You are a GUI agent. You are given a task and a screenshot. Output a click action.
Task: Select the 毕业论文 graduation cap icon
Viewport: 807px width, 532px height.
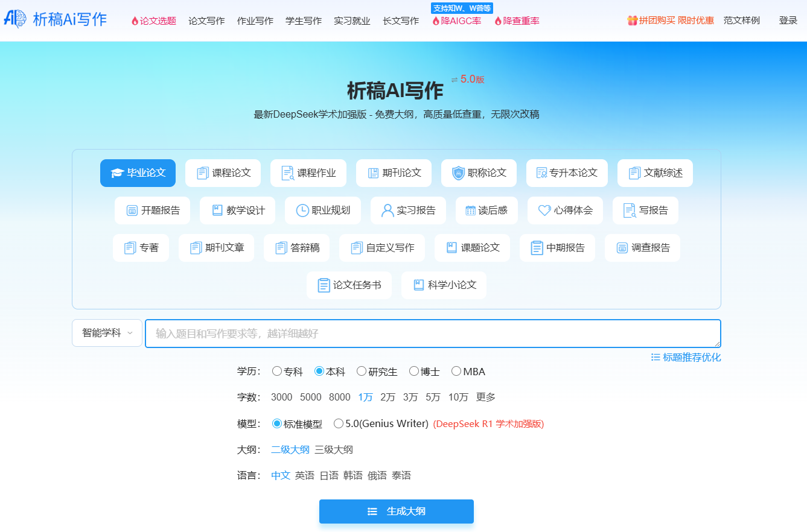coord(117,173)
